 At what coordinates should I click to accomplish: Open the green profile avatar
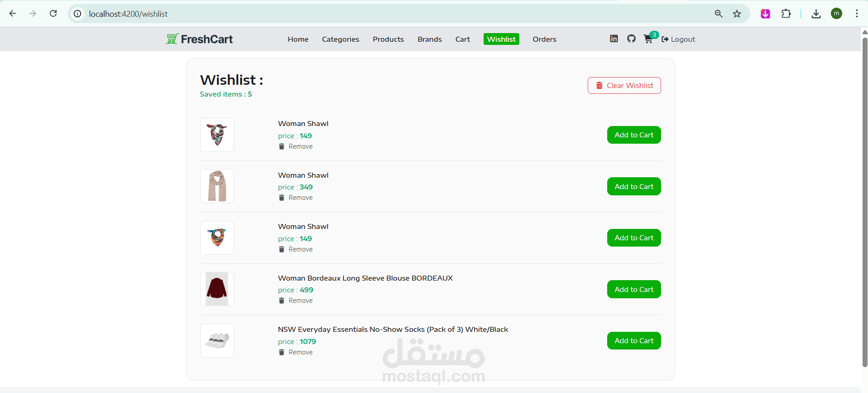(x=837, y=14)
